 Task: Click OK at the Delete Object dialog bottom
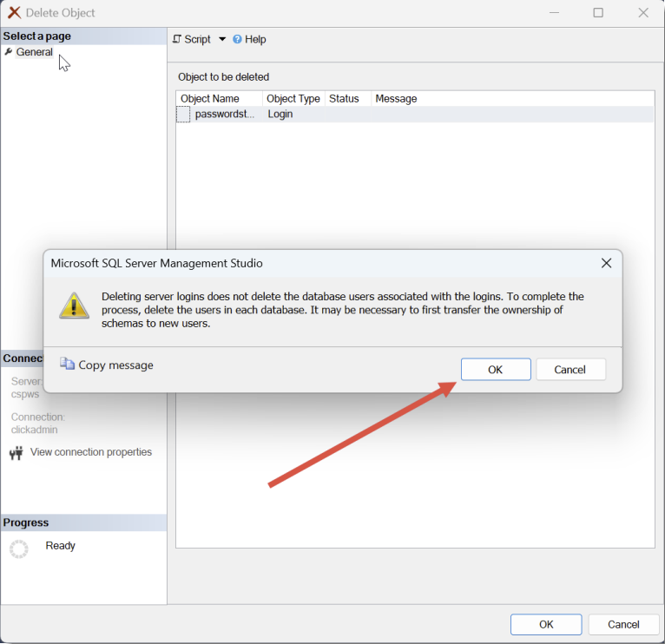pos(546,624)
